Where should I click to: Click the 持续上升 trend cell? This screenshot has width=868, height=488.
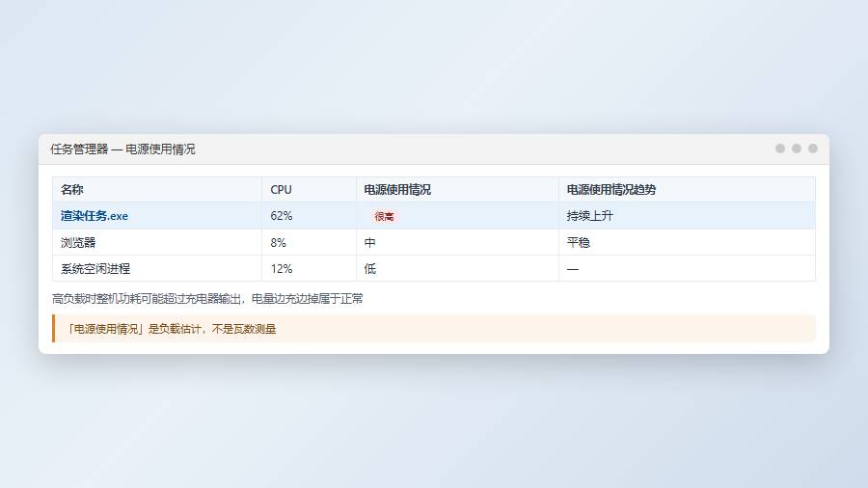(x=687, y=216)
